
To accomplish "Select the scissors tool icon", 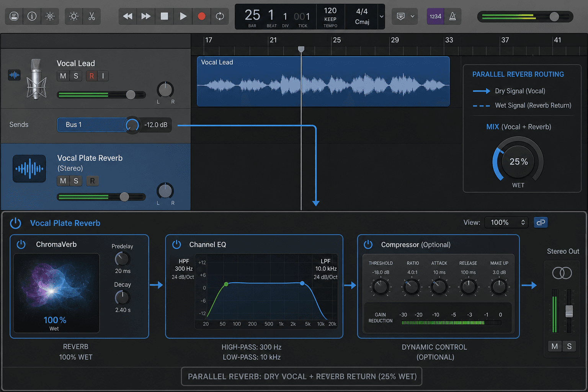I will coord(92,16).
